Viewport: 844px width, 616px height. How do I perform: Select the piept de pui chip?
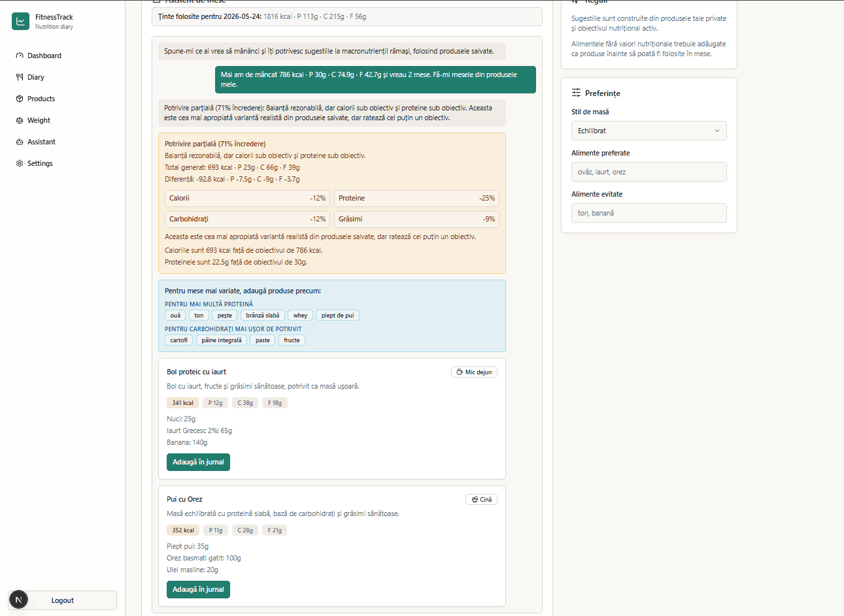[337, 316]
